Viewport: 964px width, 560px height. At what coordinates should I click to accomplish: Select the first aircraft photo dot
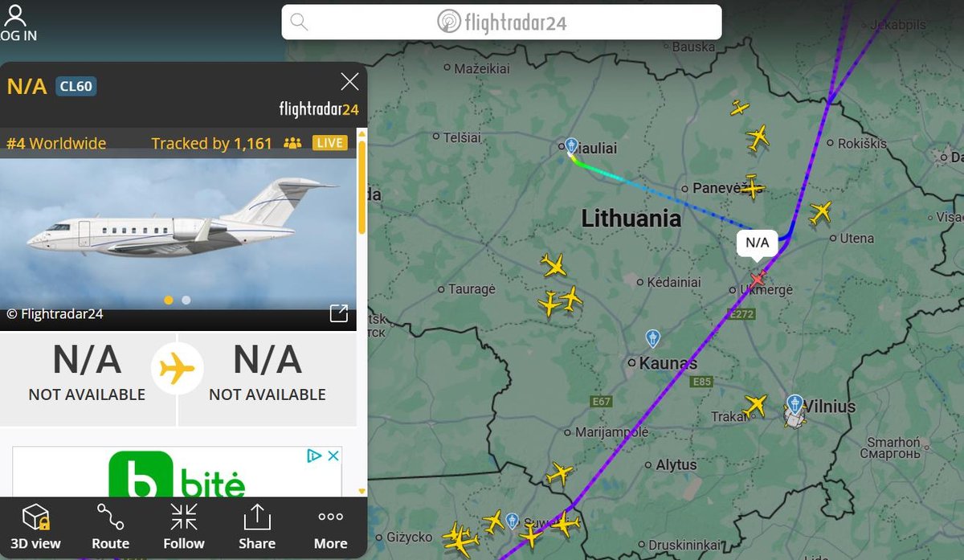click(x=169, y=300)
